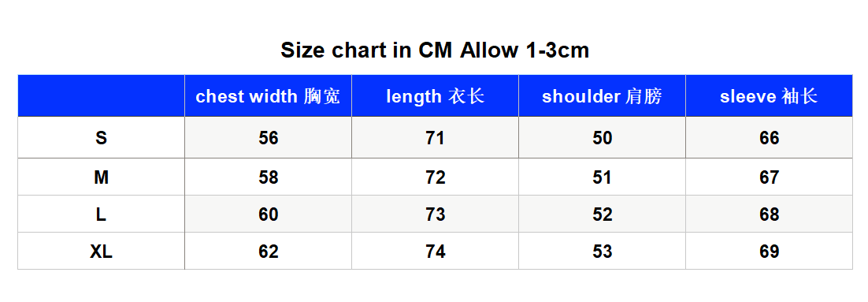Click the M size row label
This screenshot has height=302, width=868.
point(102,177)
